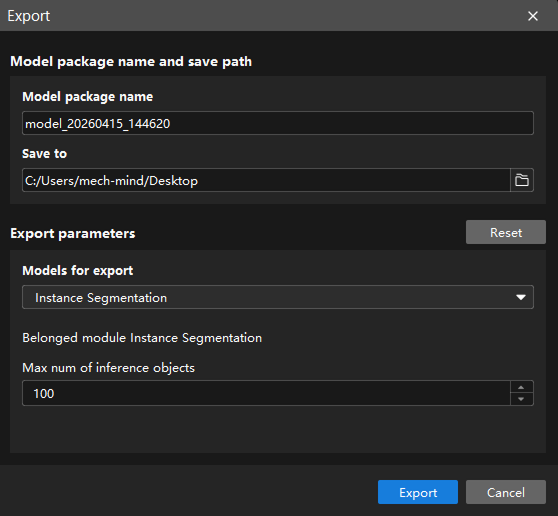This screenshot has width=558, height=516.
Task: Click the 'Max num of inference objects' label
Action: [109, 368]
